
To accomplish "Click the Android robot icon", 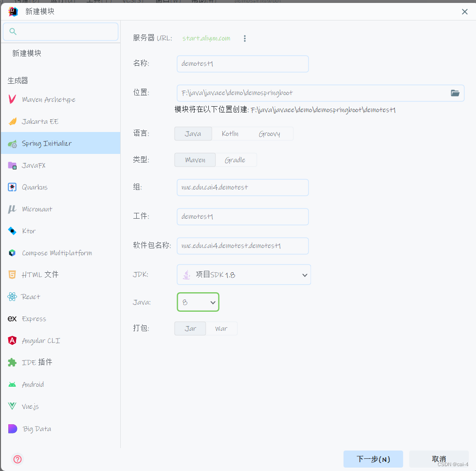I will tap(12, 384).
